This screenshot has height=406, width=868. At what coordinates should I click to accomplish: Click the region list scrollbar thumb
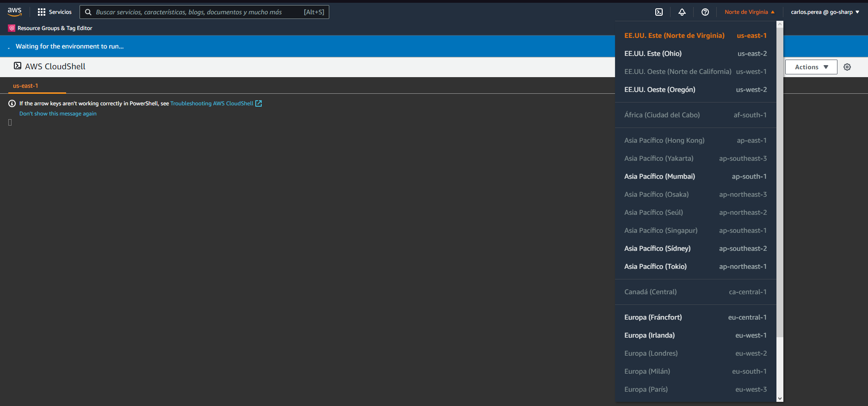780,182
